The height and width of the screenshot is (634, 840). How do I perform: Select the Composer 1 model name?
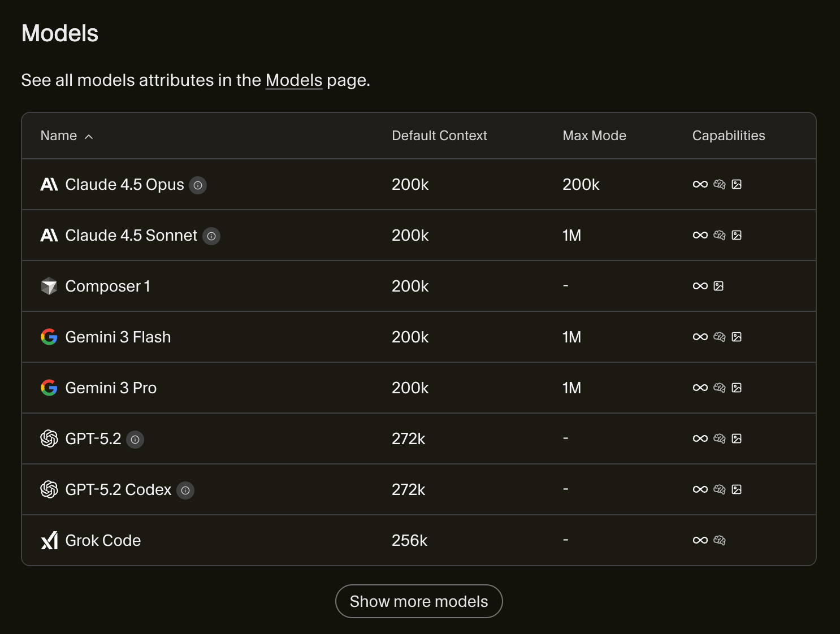pyautogui.click(x=107, y=286)
